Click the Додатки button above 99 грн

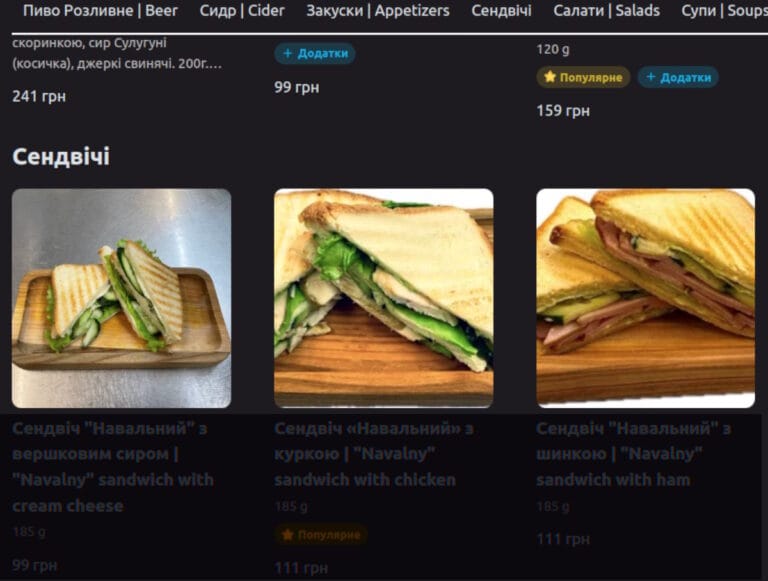tap(315, 53)
